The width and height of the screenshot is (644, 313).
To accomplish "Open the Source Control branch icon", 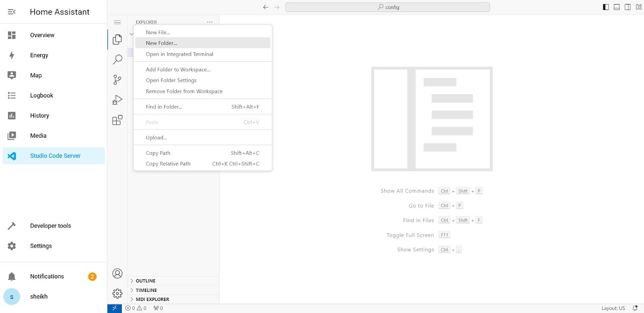I will pyautogui.click(x=117, y=80).
